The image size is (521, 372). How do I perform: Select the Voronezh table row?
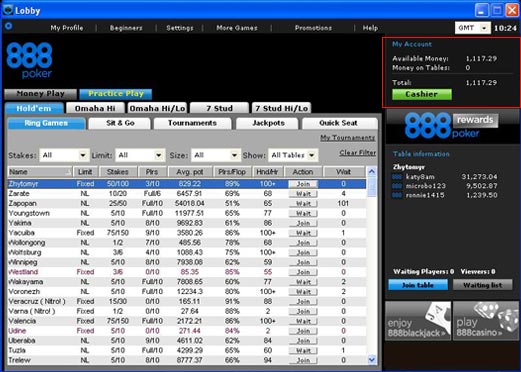[x=187, y=292]
